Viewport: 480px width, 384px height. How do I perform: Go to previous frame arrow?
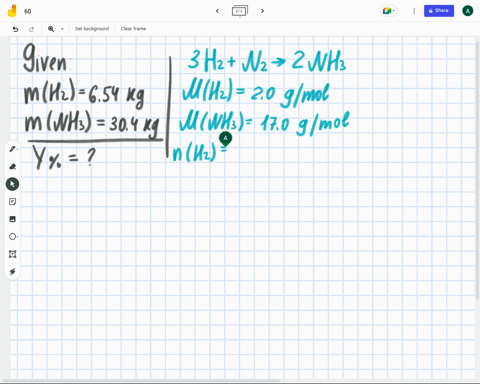(x=217, y=11)
